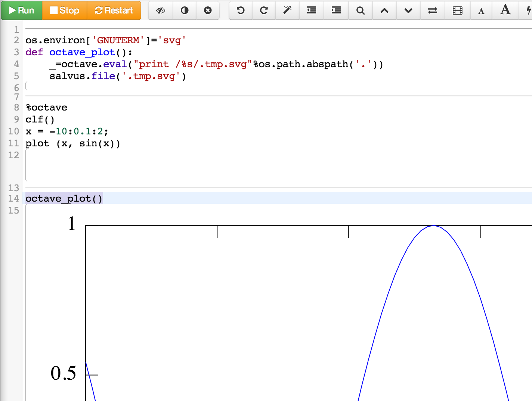
Task: Toggle split view with the film-strip icon
Action: (457, 10)
